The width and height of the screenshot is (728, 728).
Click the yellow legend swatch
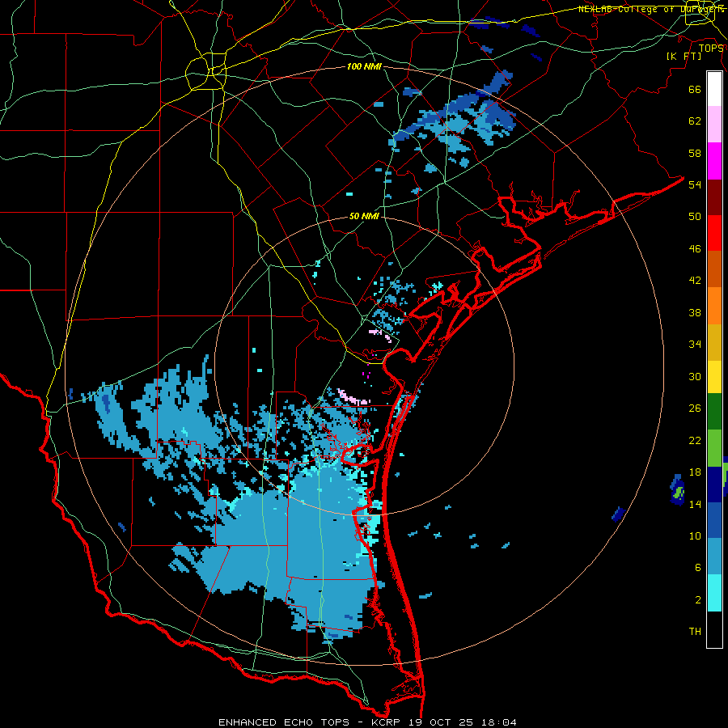(x=714, y=376)
